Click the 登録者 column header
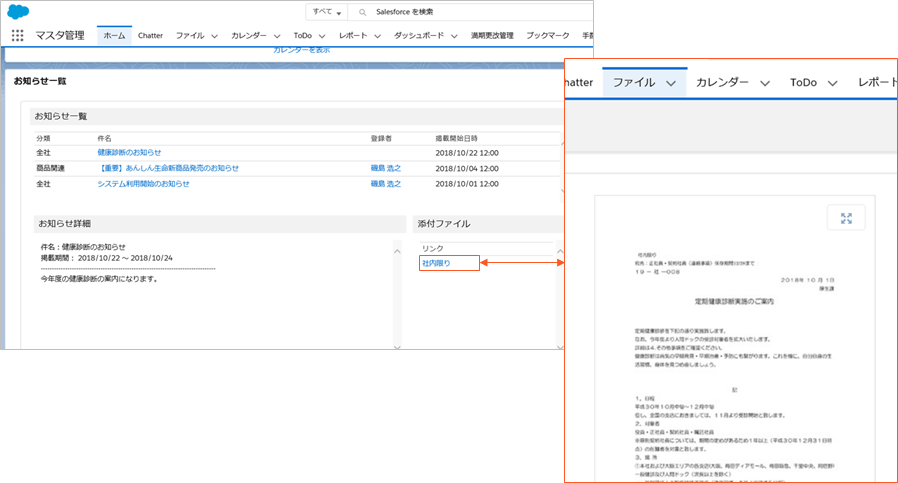Viewport: 898px width, 483px height. pos(381,138)
